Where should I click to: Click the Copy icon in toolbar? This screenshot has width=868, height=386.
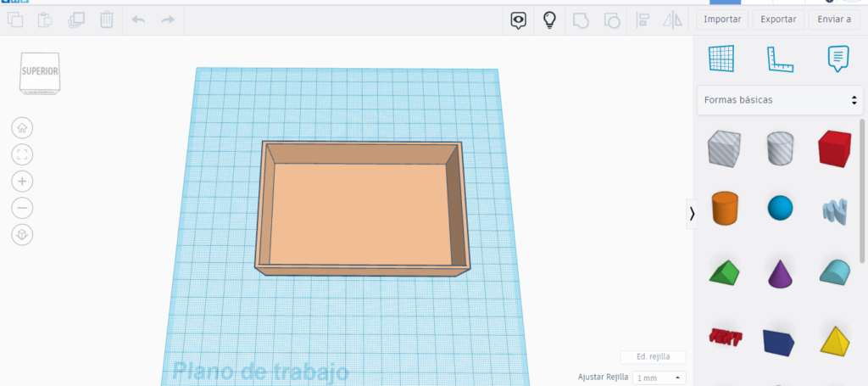tap(15, 20)
